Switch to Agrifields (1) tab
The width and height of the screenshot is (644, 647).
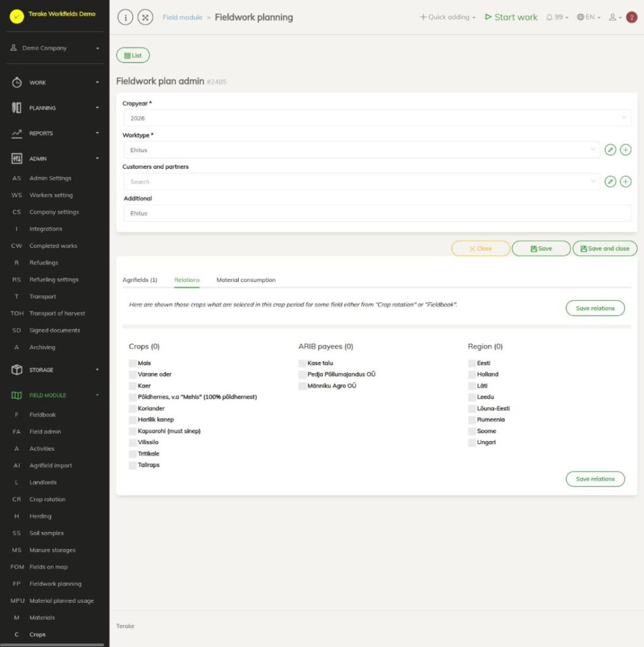[x=140, y=280]
